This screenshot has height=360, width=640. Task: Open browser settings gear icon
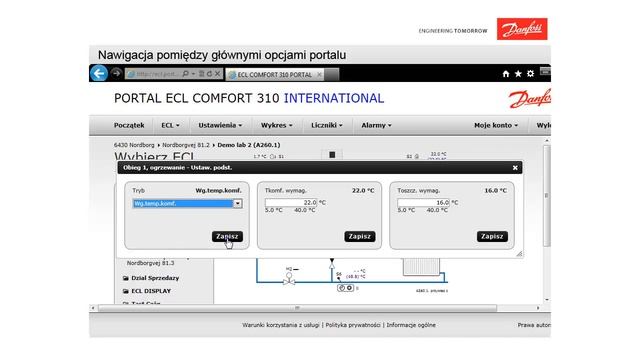pyautogui.click(x=530, y=73)
